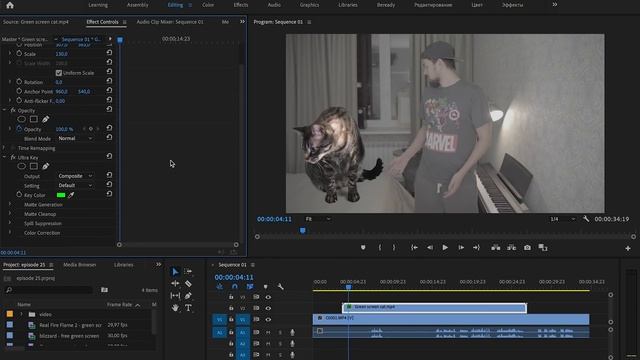Open Ultra Key Output dropdown
This screenshot has height=360, width=640.
pos(75,176)
